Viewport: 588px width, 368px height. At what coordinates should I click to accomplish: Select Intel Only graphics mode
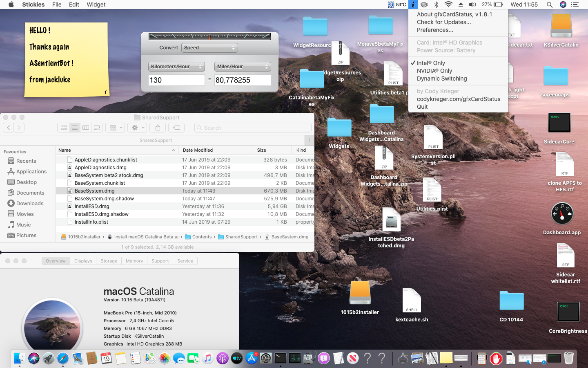click(x=458, y=63)
